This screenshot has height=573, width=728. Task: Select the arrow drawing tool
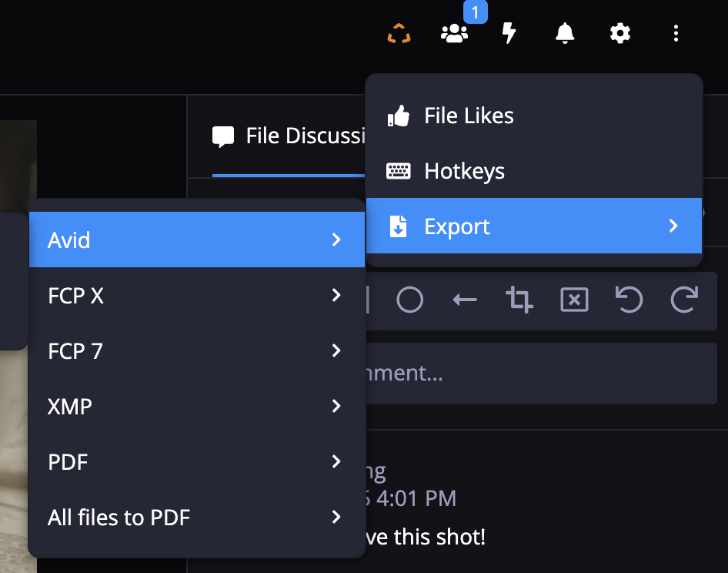pos(465,300)
